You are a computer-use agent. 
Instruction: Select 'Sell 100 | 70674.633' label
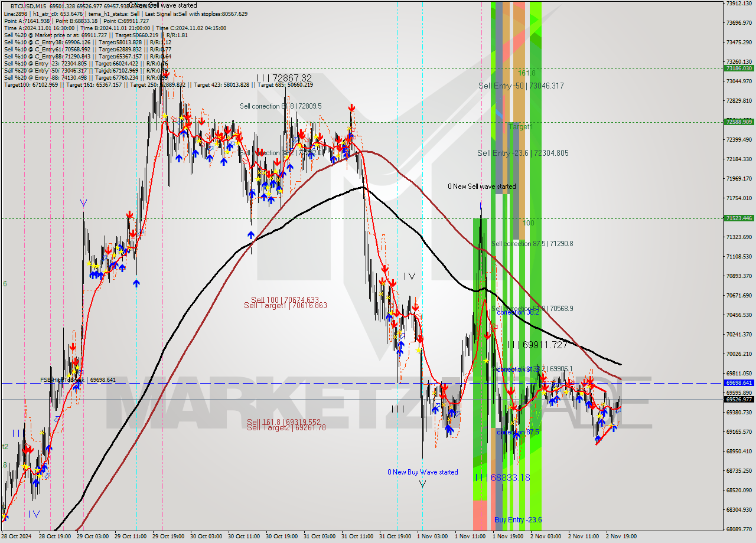tap(285, 300)
